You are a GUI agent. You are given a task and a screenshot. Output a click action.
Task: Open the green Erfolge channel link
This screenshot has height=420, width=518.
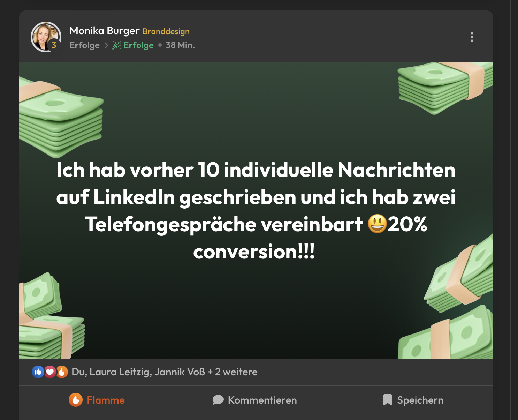138,45
